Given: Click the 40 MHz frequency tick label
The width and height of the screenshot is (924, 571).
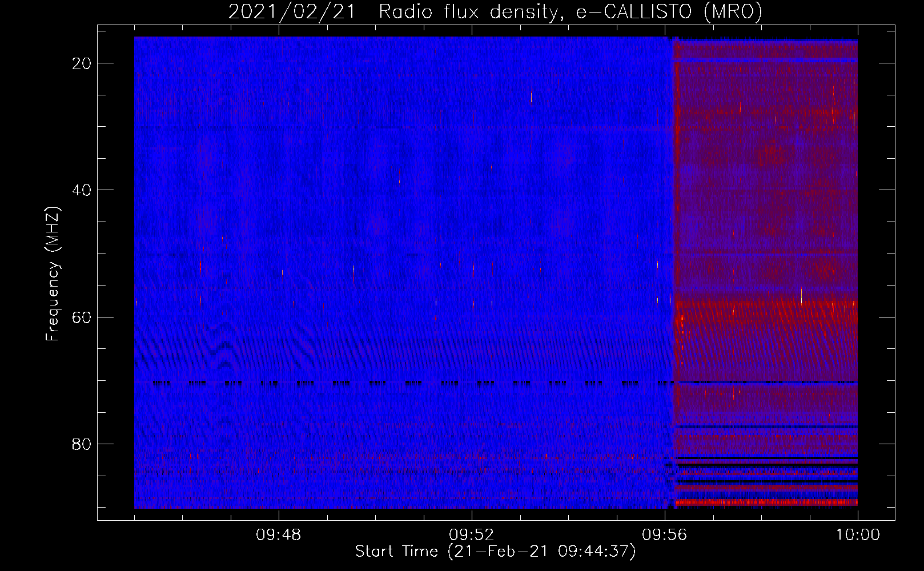Looking at the screenshot, I should (82, 190).
